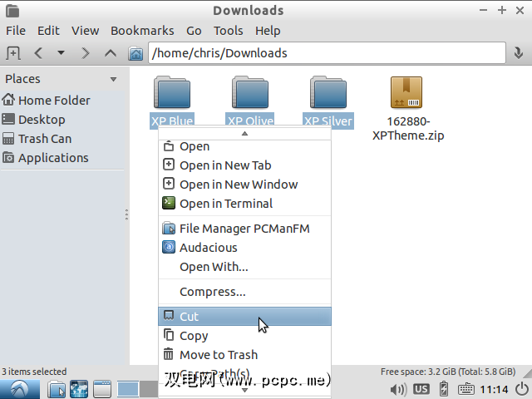Choose Copy in context menu
The width and height of the screenshot is (532, 399).
[x=244, y=336]
